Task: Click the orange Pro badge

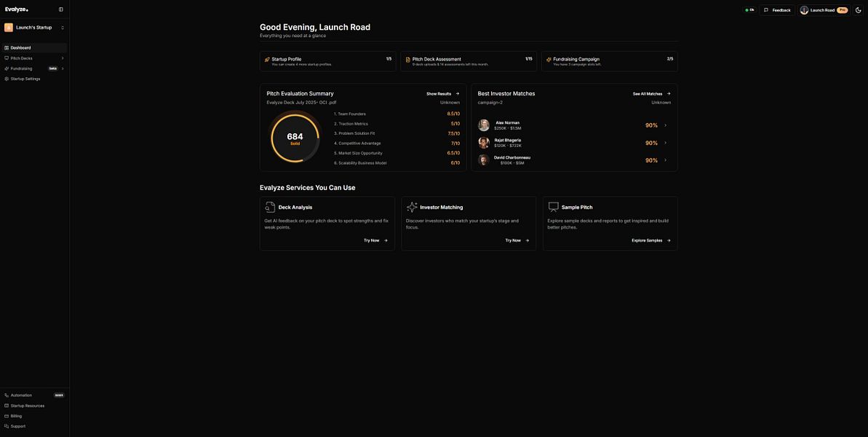Action: (842, 10)
